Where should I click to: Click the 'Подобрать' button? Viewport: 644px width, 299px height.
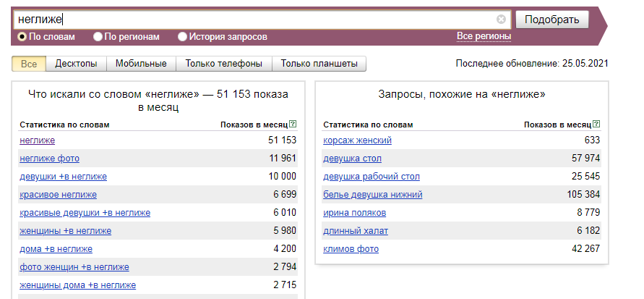point(552,20)
